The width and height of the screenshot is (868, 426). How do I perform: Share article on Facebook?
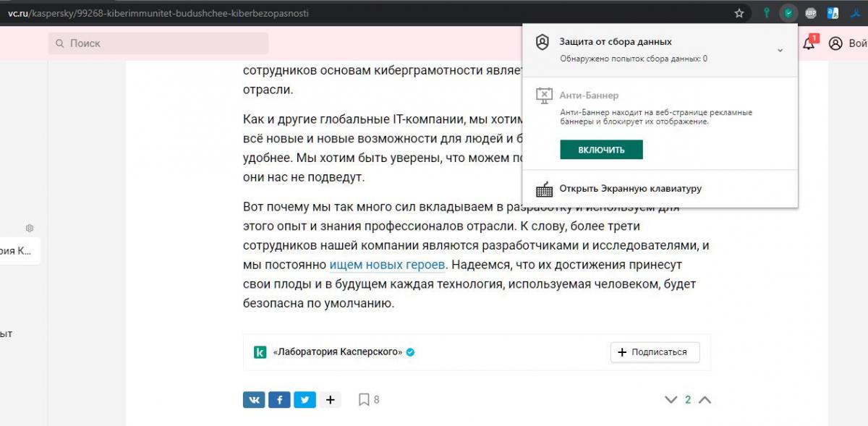(x=279, y=399)
